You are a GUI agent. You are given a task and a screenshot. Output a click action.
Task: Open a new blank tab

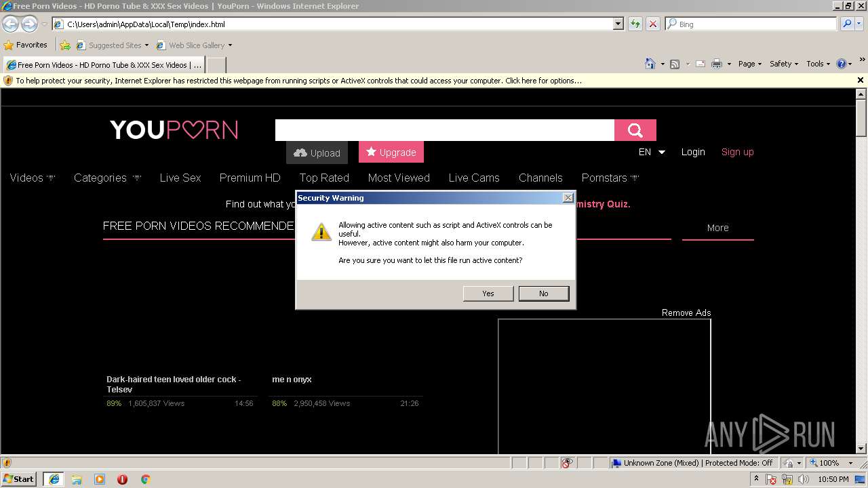(216, 65)
